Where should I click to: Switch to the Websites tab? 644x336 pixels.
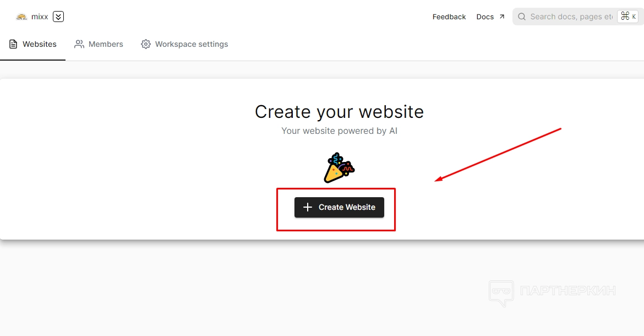33,45
